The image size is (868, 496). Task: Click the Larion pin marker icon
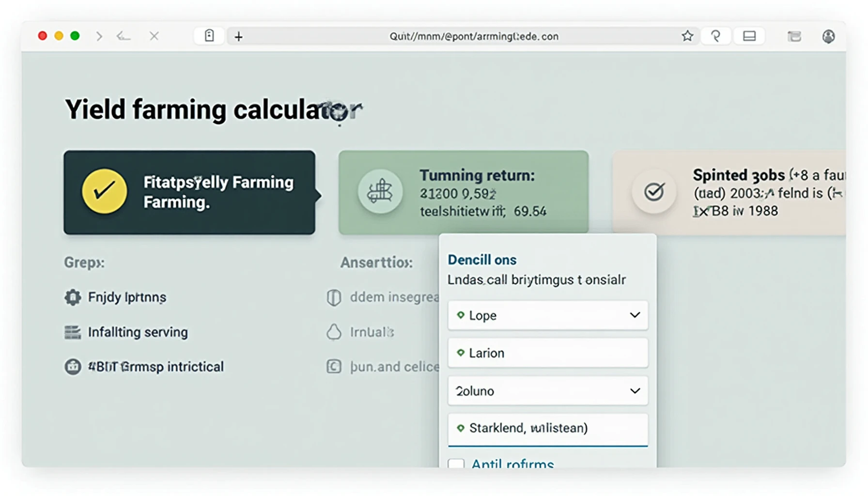(x=461, y=353)
